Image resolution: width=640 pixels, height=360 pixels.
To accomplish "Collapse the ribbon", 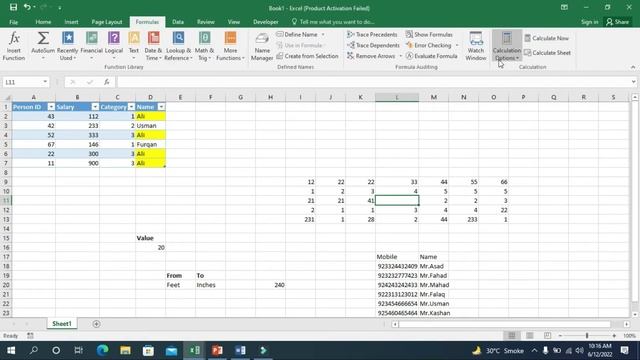I will [x=633, y=67].
